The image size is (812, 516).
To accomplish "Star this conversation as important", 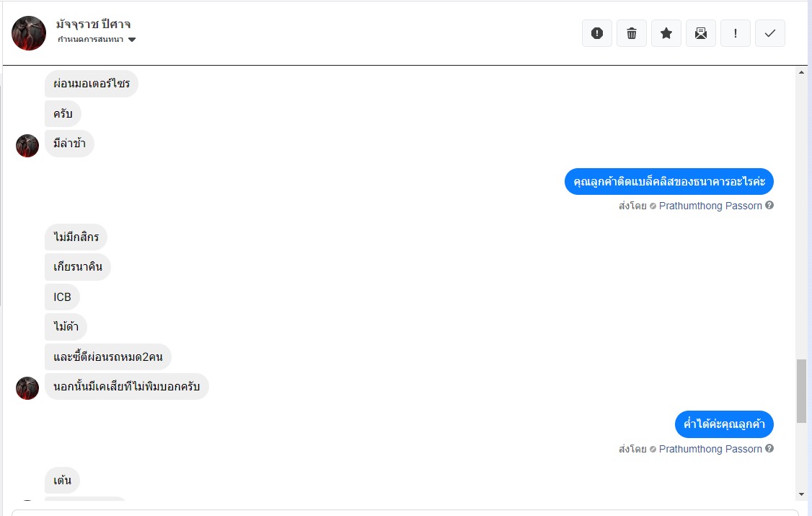I will click(x=666, y=33).
